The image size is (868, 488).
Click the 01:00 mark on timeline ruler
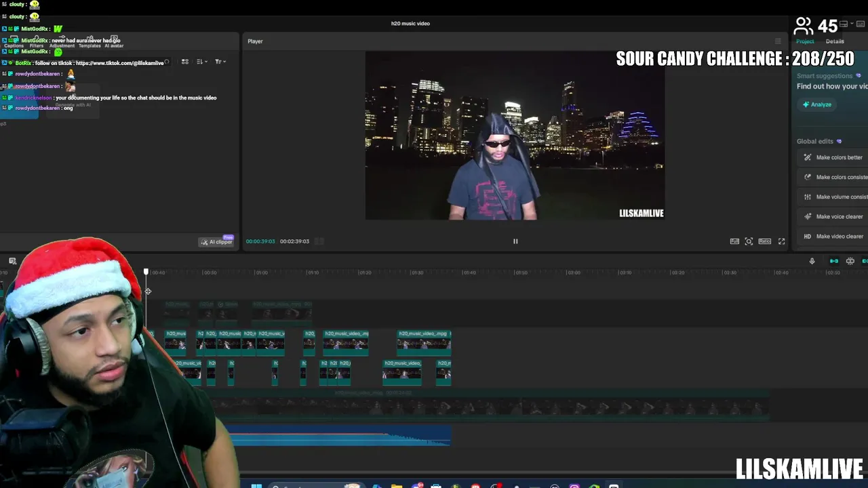pos(261,272)
